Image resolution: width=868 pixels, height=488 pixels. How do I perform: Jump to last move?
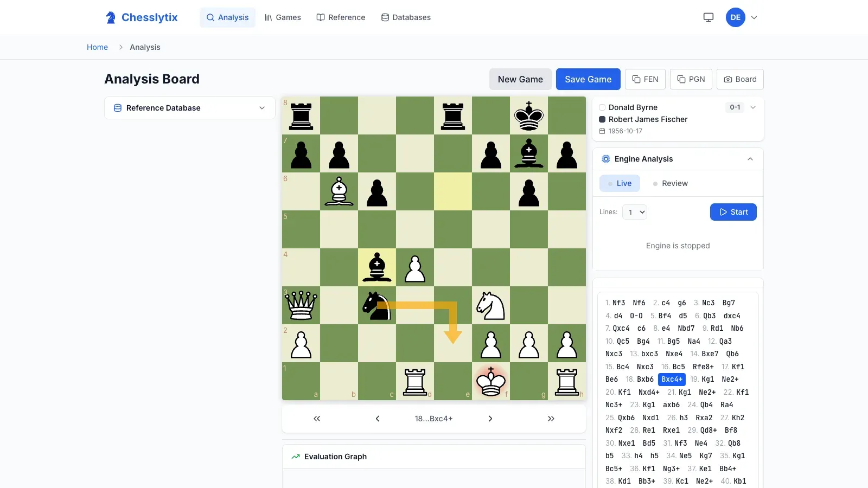551,419
